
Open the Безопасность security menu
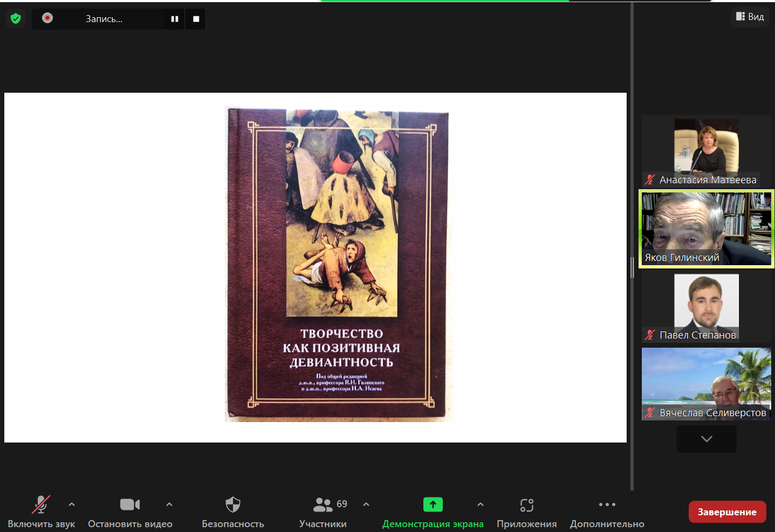point(233,512)
